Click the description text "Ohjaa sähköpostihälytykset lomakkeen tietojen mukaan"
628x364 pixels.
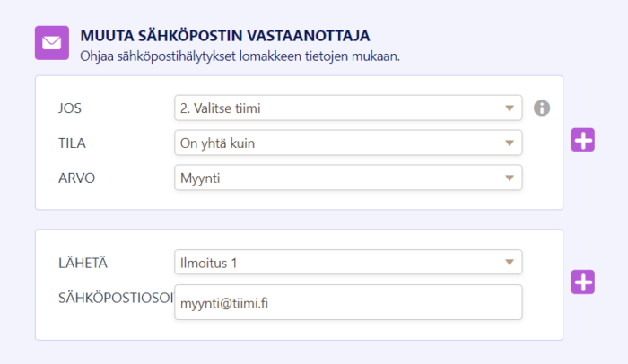click(240, 56)
